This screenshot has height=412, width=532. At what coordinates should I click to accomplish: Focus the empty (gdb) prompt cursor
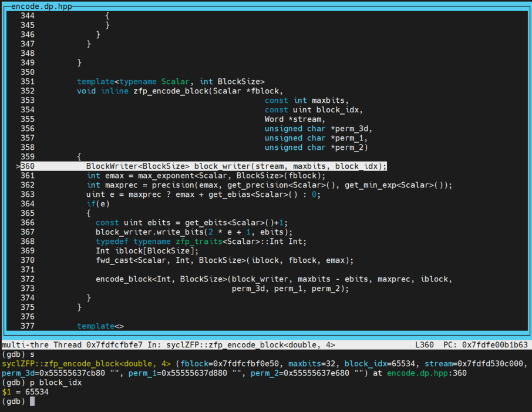[33, 401]
